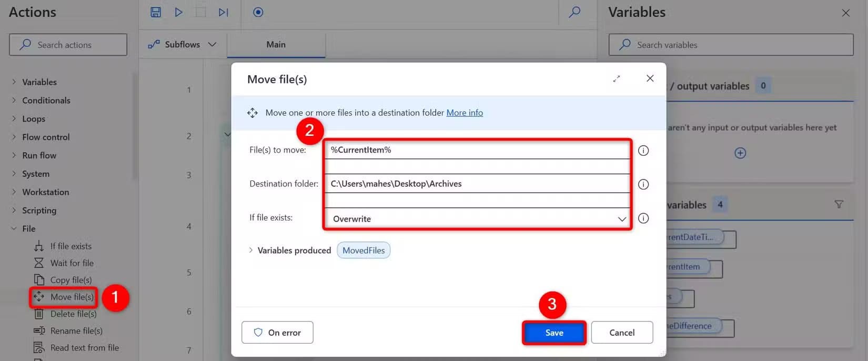The height and width of the screenshot is (361, 868).
Task: Click the Search variables field
Action: (x=731, y=45)
